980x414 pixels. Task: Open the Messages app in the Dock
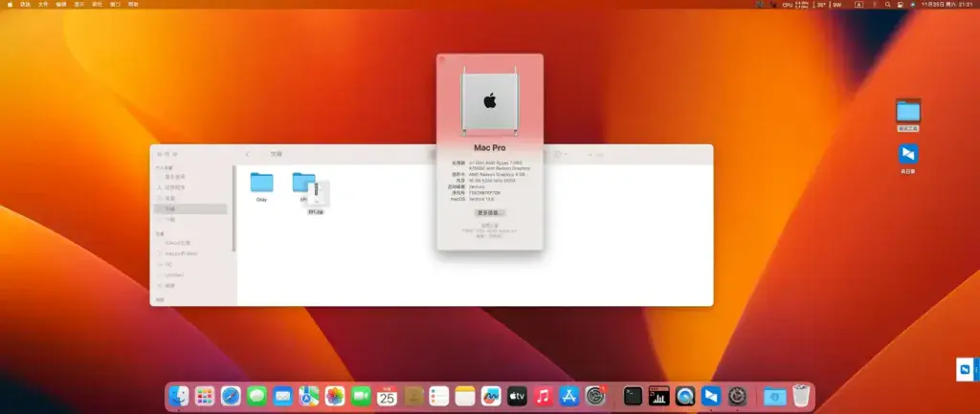pyautogui.click(x=256, y=396)
